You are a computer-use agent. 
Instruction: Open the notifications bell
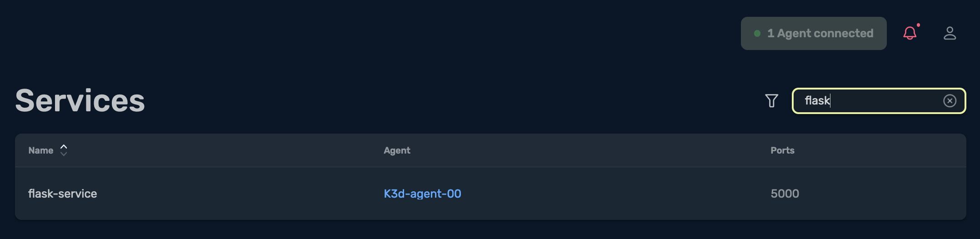pos(910,33)
